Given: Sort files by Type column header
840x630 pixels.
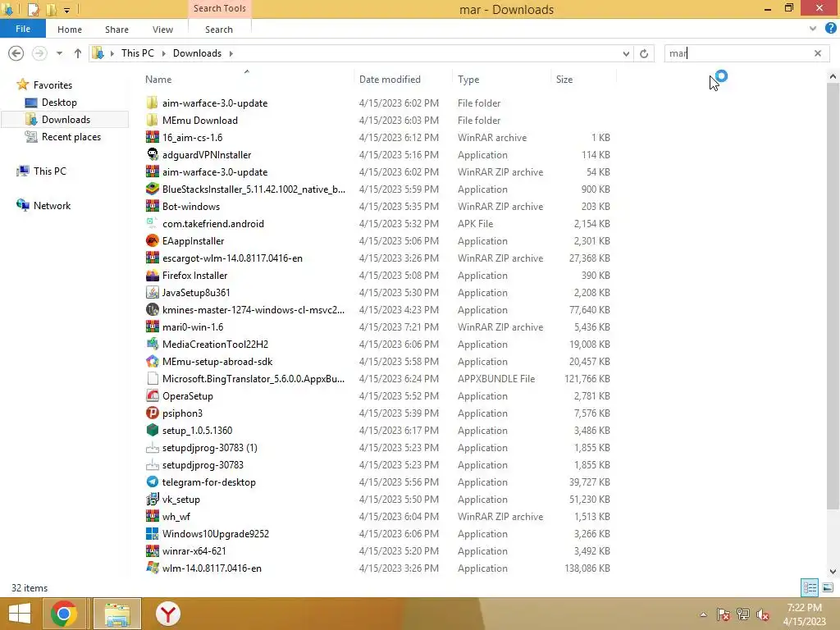Looking at the screenshot, I should click(468, 80).
